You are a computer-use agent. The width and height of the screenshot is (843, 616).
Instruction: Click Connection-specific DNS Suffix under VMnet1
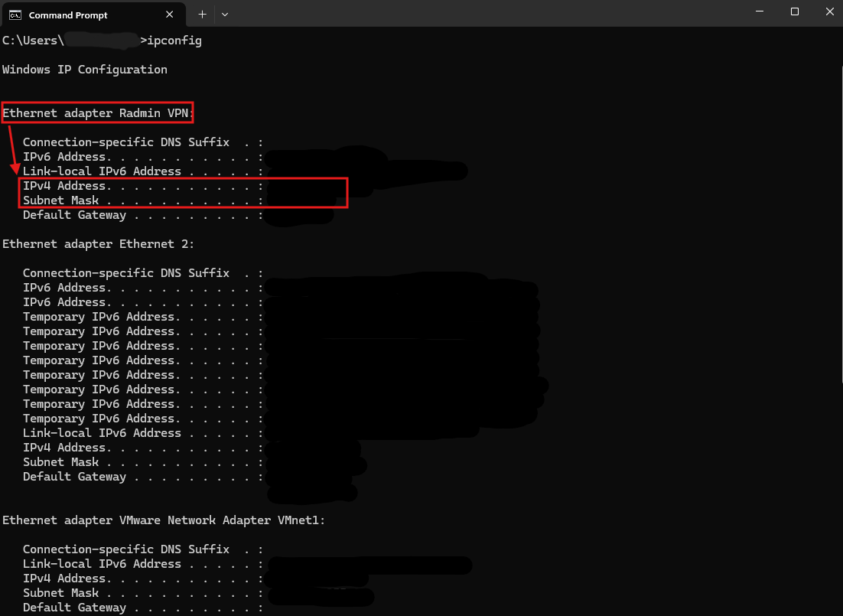point(143,549)
